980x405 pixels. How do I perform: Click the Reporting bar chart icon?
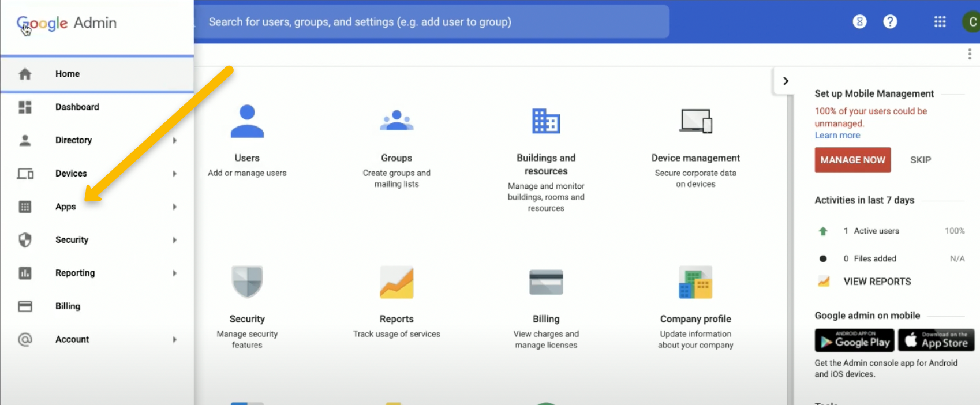pyautogui.click(x=25, y=273)
